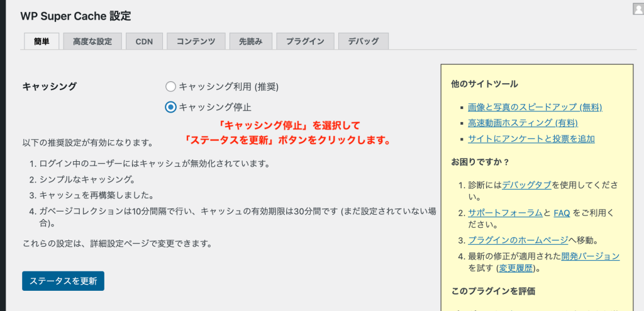Open the 開発バージョン link

590,256
